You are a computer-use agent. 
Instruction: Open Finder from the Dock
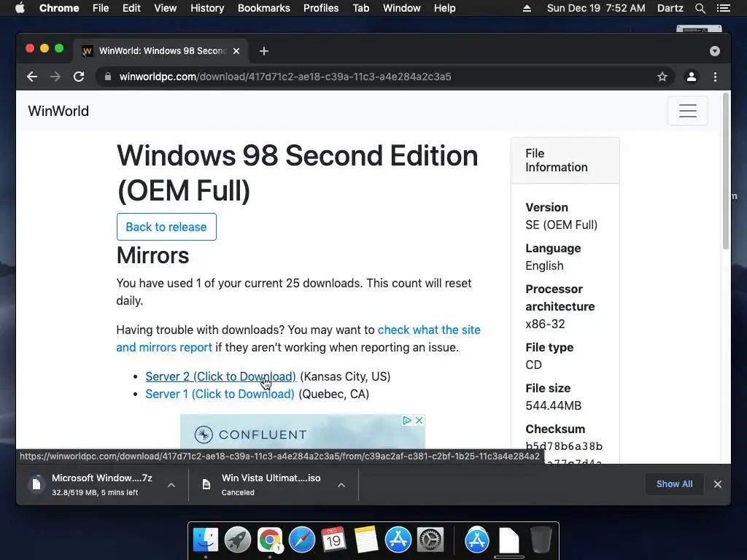pos(206,540)
